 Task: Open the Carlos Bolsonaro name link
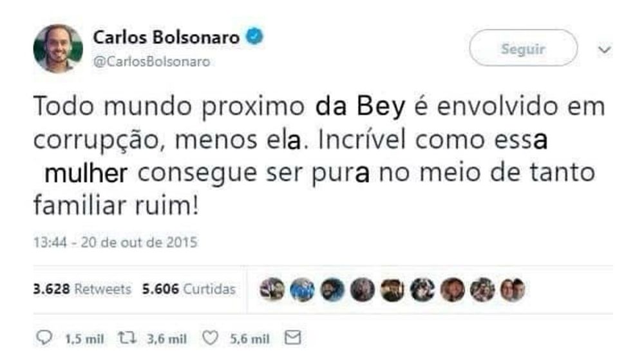click(x=166, y=37)
